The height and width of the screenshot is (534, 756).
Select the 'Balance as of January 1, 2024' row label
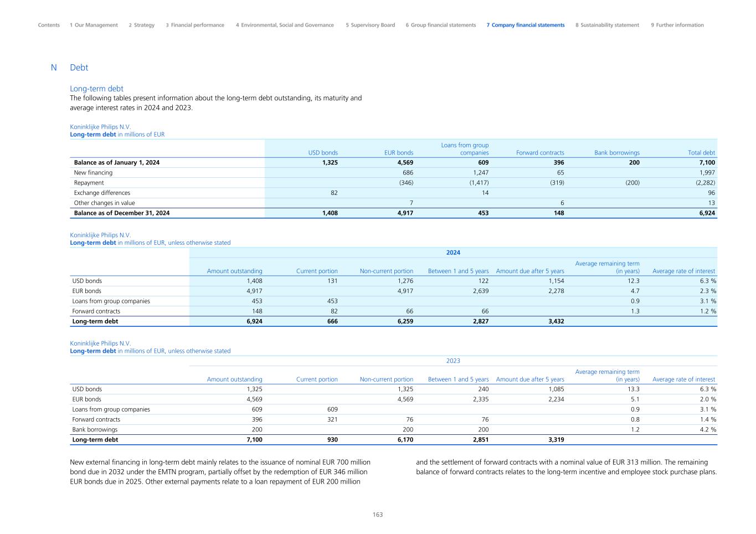tap(117, 163)
